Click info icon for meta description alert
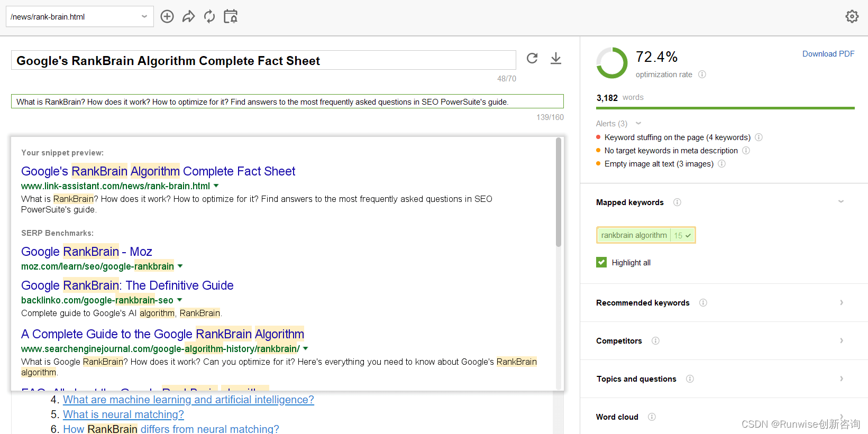 coord(746,151)
